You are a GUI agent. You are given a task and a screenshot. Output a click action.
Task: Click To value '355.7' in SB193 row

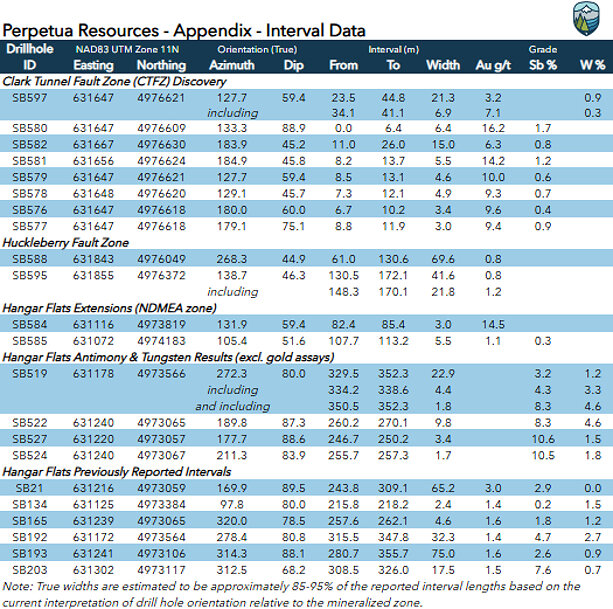[393, 554]
